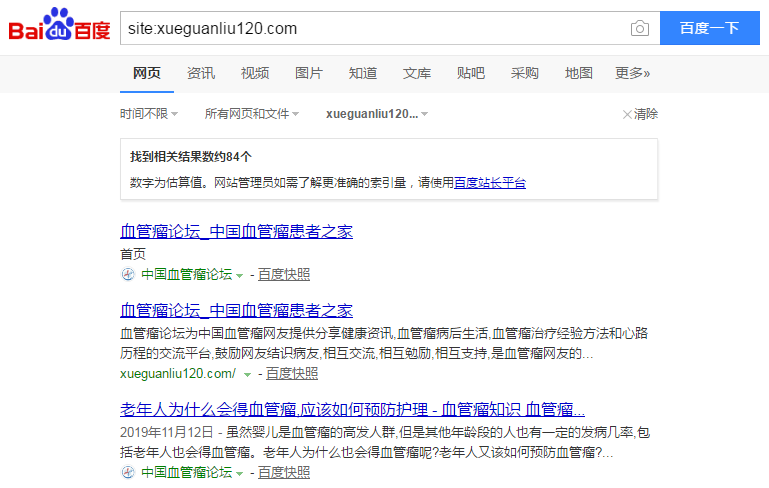Screen dimensions: 769x488
Task: Click the 百度一下 search button
Action: click(710, 28)
